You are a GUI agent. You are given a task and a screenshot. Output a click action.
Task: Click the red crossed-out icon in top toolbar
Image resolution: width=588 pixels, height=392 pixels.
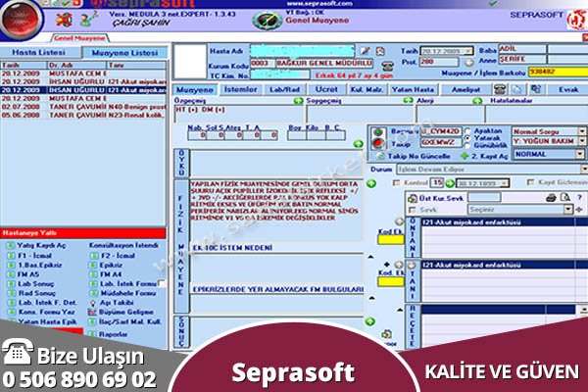pyautogui.click(x=64, y=20)
